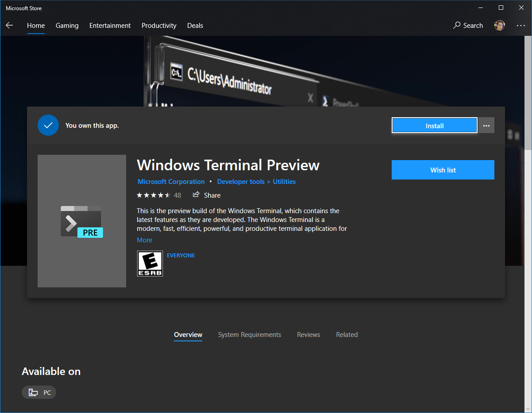Open your account profile picture menu

click(x=499, y=25)
